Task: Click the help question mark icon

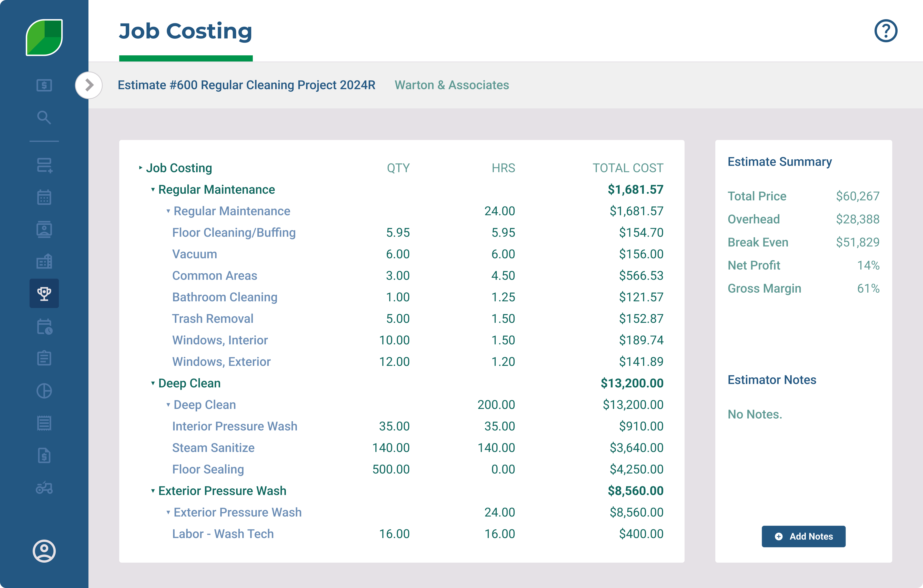Action: 886,31
